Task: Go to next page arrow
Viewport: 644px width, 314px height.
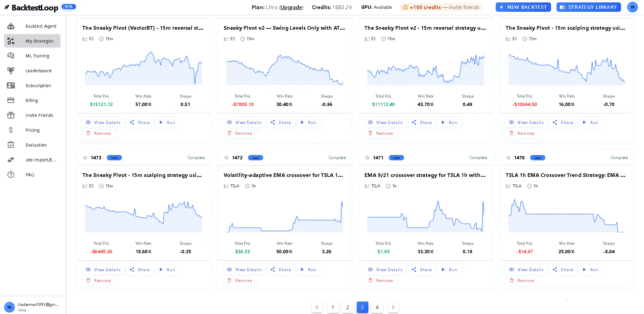Action: coord(393,307)
